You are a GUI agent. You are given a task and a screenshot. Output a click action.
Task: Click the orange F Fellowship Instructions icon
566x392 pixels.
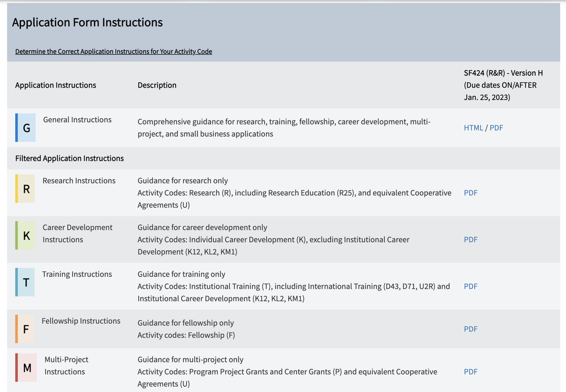point(25,329)
